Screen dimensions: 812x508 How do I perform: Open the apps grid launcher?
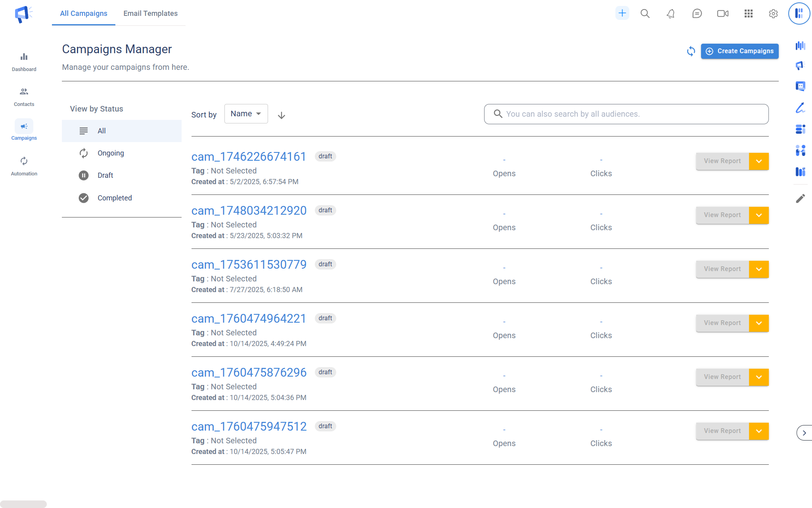click(x=748, y=14)
